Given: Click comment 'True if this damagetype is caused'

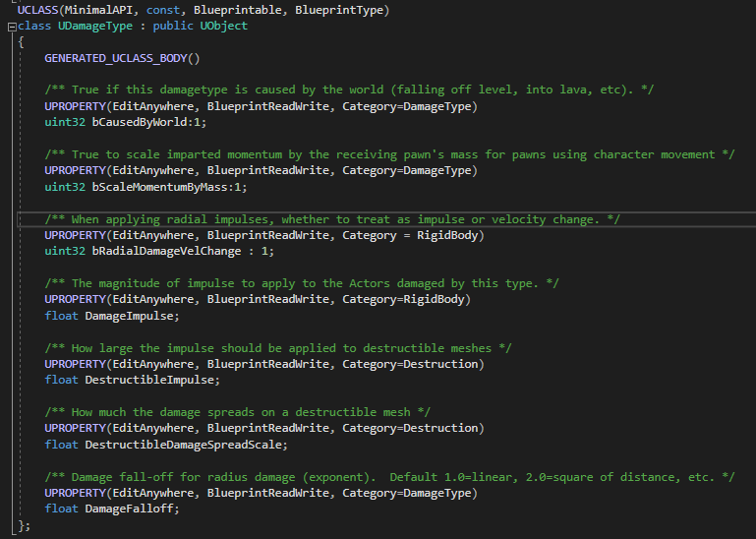Looking at the screenshot, I should (x=349, y=90).
